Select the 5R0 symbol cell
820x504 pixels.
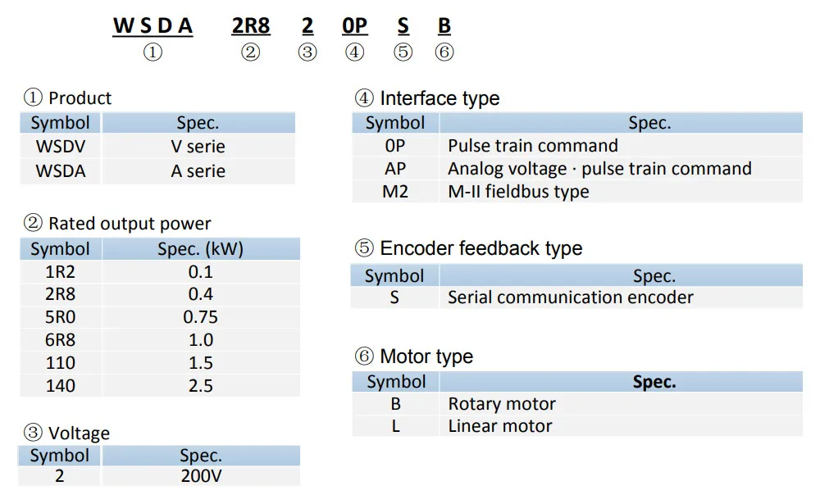pyautogui.click(x=61, y=317)
